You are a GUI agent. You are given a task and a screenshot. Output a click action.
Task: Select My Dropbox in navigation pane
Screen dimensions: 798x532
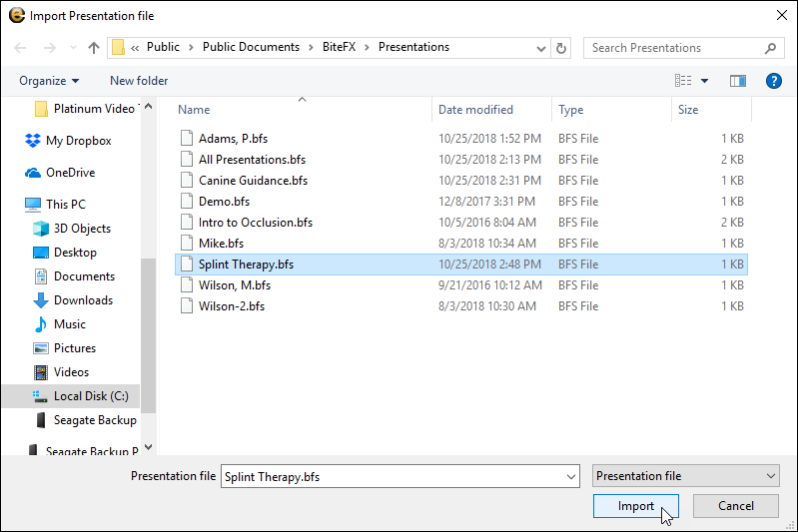[78, 141]
